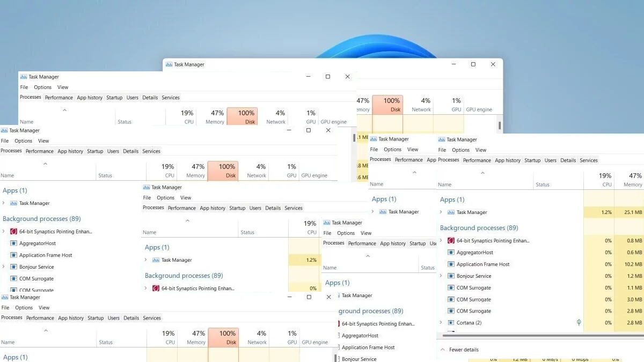Click AggregatorHost process icon in far-right window

point(451,253)
